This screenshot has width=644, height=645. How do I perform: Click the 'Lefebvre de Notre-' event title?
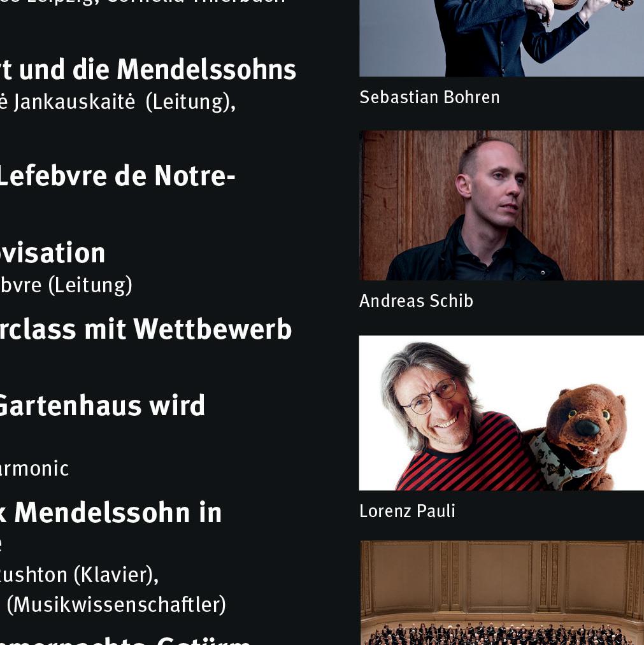coord(117,176)
